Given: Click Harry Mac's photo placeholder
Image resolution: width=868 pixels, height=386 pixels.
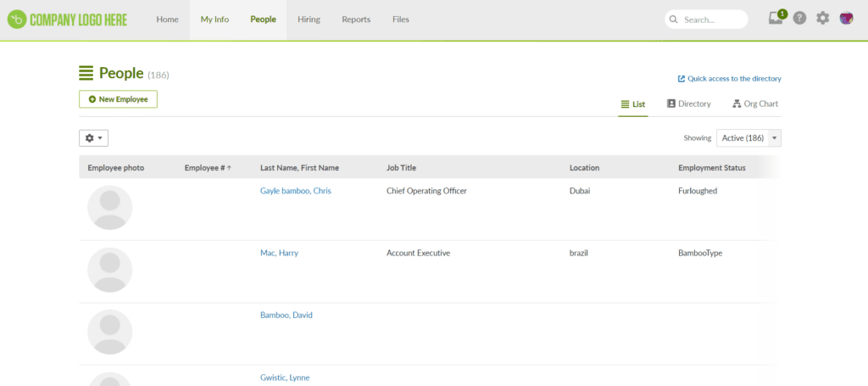Looking at the screenshot, I should click(x=110, y=270).
